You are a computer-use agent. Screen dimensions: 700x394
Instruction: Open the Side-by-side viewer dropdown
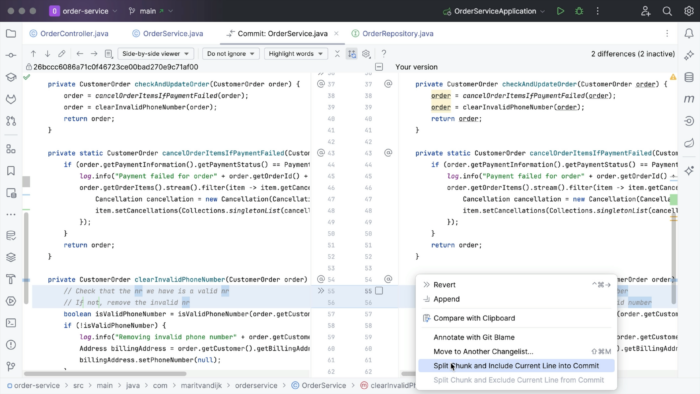coord(155,54)
